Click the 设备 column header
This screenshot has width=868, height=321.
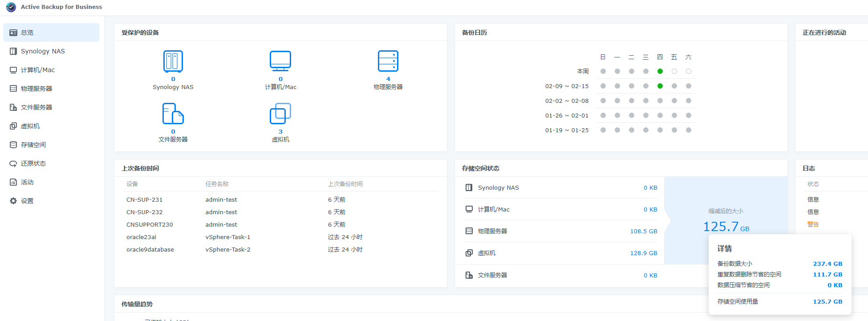tap(132, 184)
